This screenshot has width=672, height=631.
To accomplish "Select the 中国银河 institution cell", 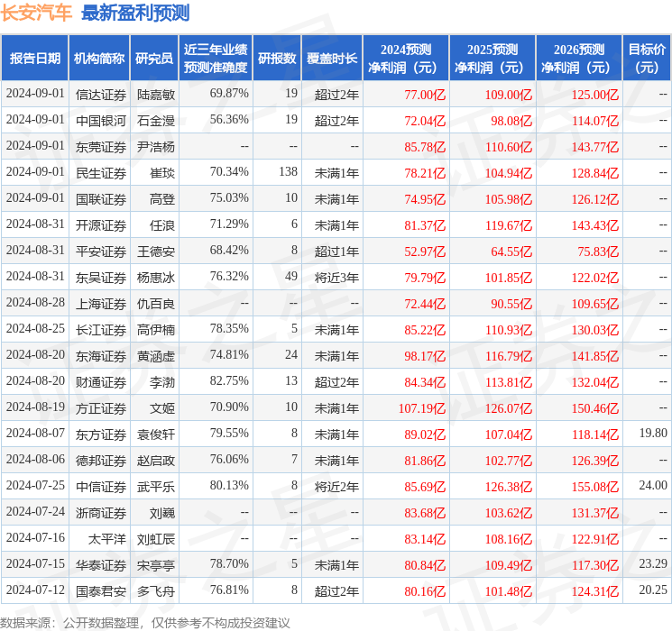I will (101, 121).
